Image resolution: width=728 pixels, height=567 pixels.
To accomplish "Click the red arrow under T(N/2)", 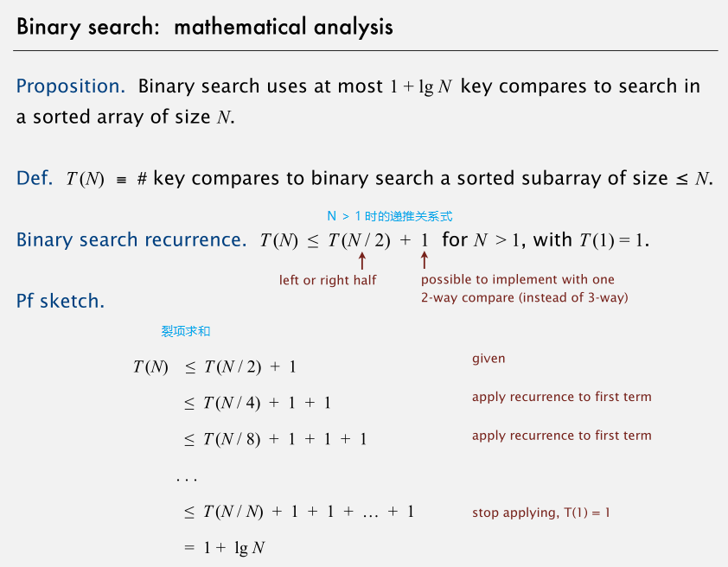I will 362,261.
